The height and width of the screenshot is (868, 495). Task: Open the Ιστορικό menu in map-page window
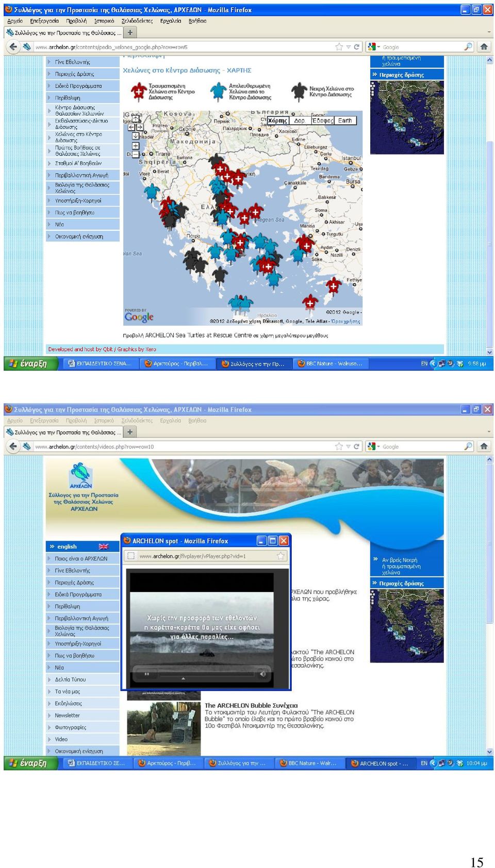pos(104,21)
